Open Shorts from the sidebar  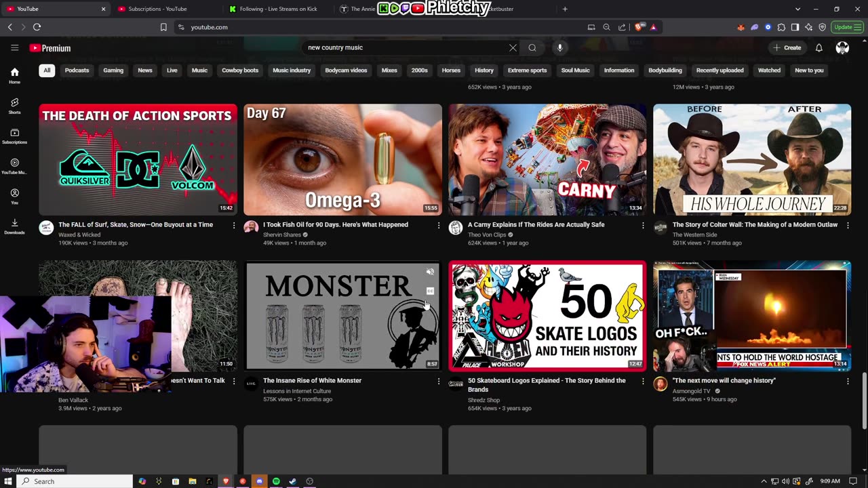[14, 106]
